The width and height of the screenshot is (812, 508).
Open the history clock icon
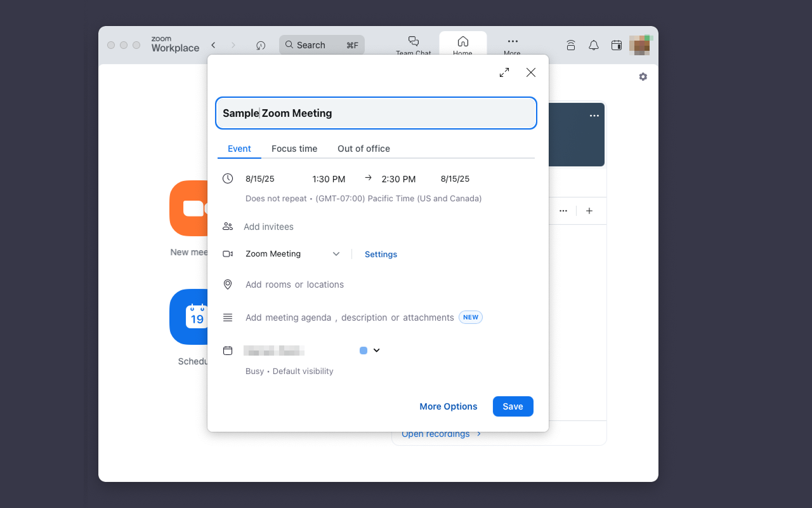click(261, 45)
